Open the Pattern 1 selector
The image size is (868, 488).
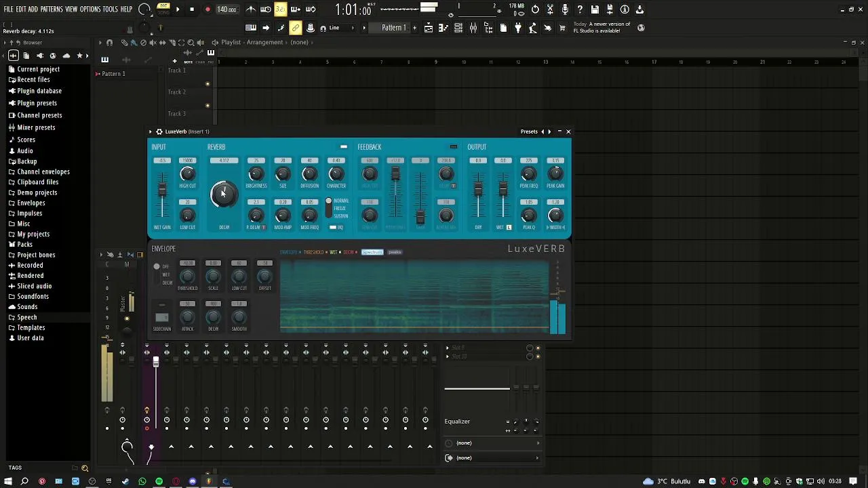394,28
